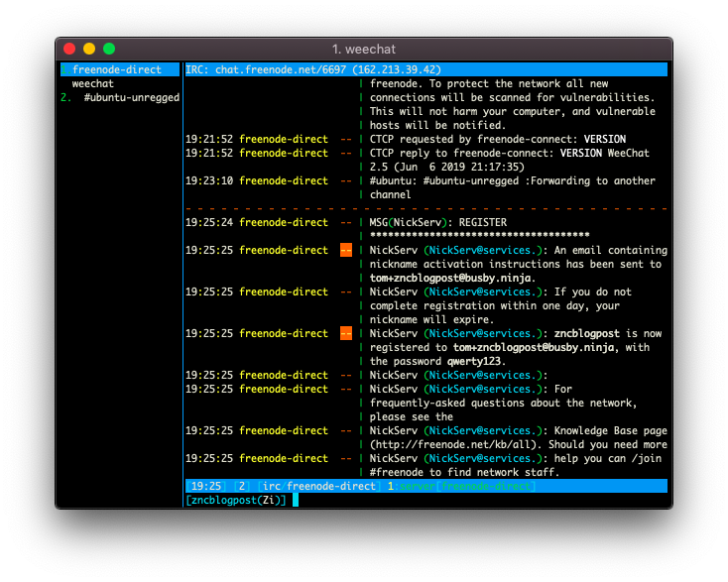Click the first orange highlight marker

coord(346,250)
